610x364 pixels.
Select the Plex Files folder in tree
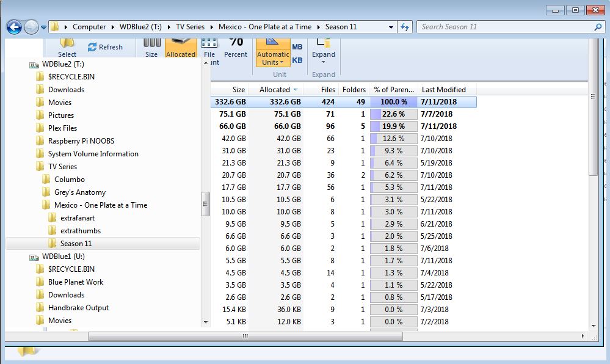[x=62, y=128]
